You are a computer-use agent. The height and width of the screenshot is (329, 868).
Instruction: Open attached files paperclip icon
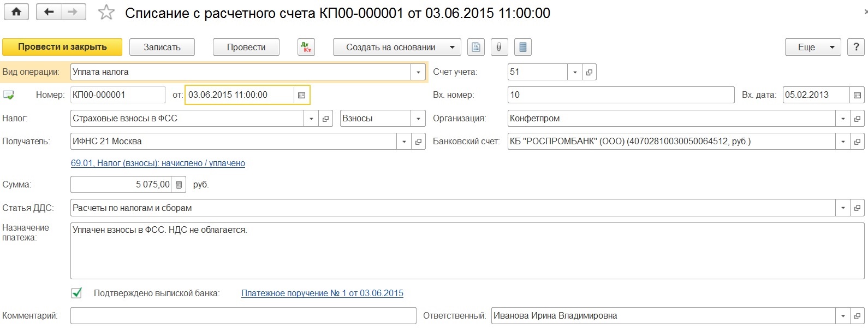tap(498, 47)
